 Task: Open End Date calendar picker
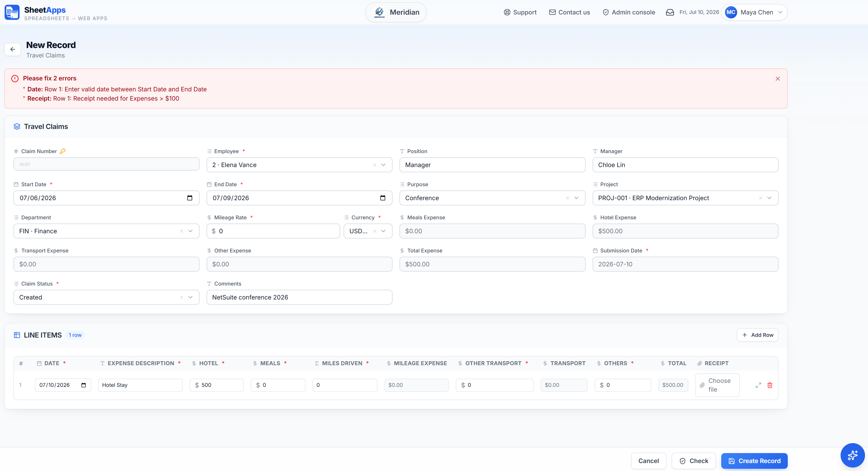(x=383, y=198)
